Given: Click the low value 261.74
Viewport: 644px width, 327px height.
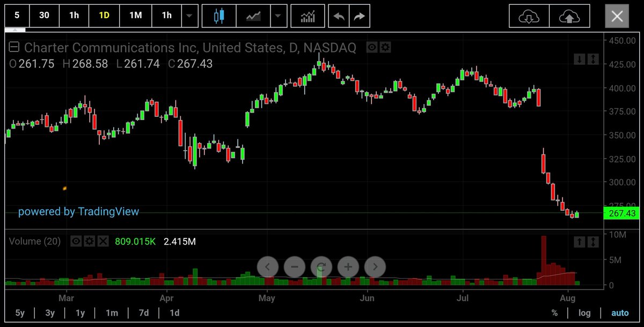Looking at the screenshot, I should [142, 64].
